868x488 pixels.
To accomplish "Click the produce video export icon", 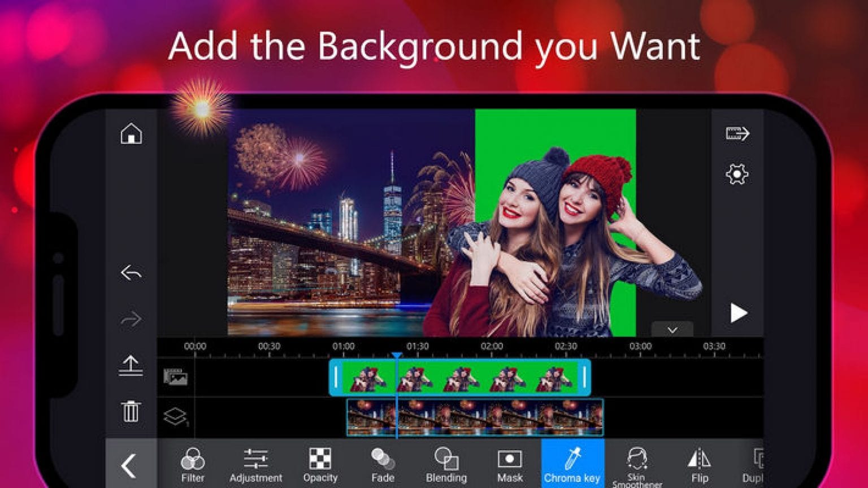I will coord(737,134).
